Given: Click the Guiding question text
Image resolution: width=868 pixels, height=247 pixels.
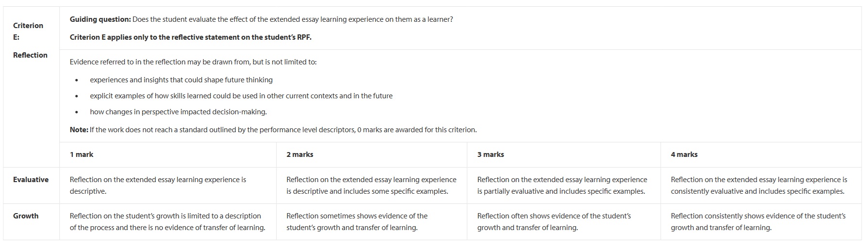Looking at the screenshot, I should coord(261,19).
